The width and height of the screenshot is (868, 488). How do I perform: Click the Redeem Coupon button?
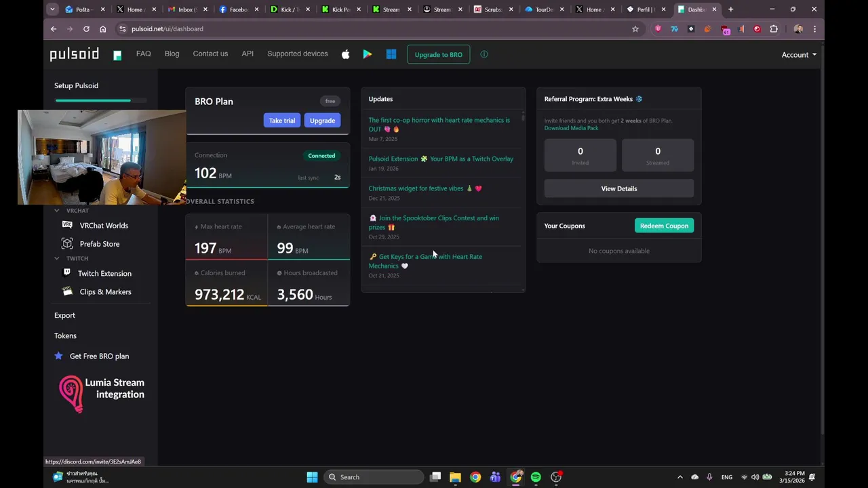click(x=664, y=226)
